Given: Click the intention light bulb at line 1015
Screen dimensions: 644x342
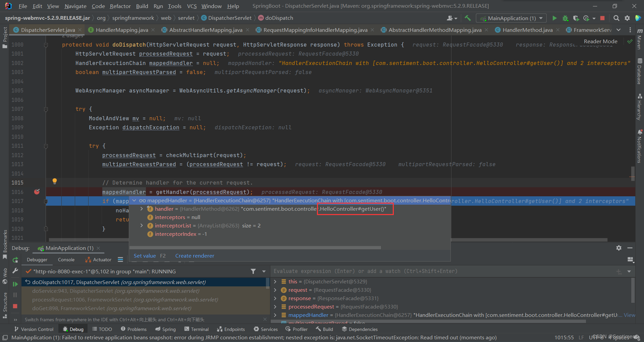Looking at the screenshot, I should [x=55, y=181].
